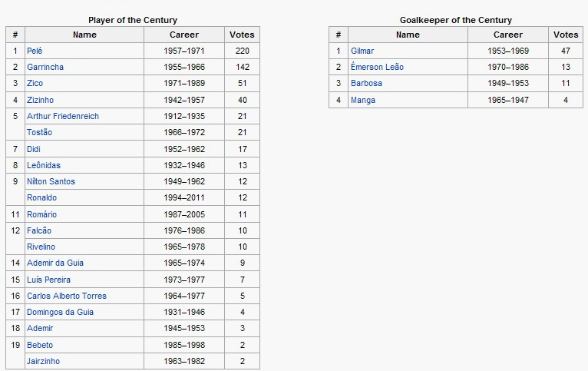Open the Jairzinho link
The height and width of the screenshot is (371, 588).
click(x=43, y=361)
